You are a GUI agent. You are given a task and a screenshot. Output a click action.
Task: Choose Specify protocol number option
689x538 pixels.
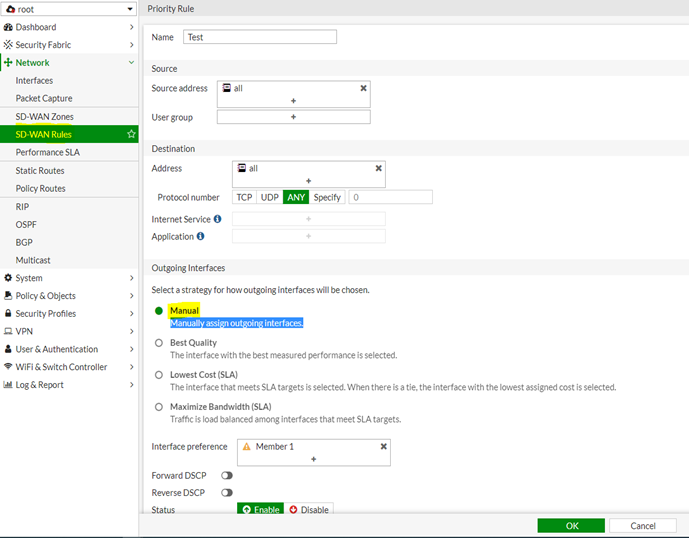point(327,197)
